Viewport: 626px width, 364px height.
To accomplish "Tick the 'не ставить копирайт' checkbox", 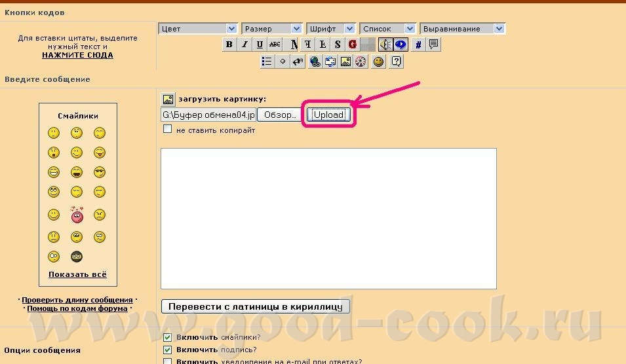I will 168,129.
